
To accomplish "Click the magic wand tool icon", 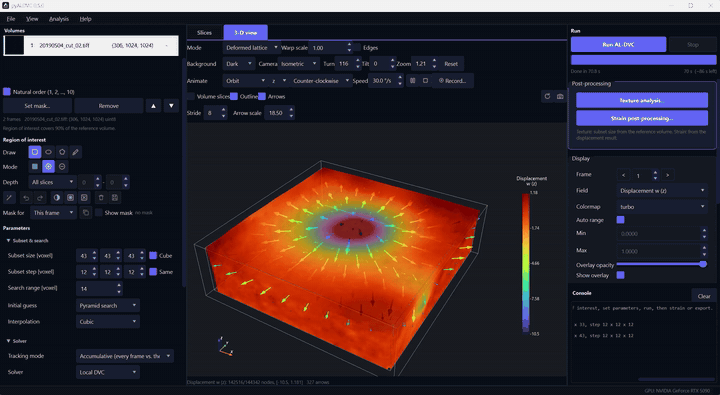I will point(9,198).
